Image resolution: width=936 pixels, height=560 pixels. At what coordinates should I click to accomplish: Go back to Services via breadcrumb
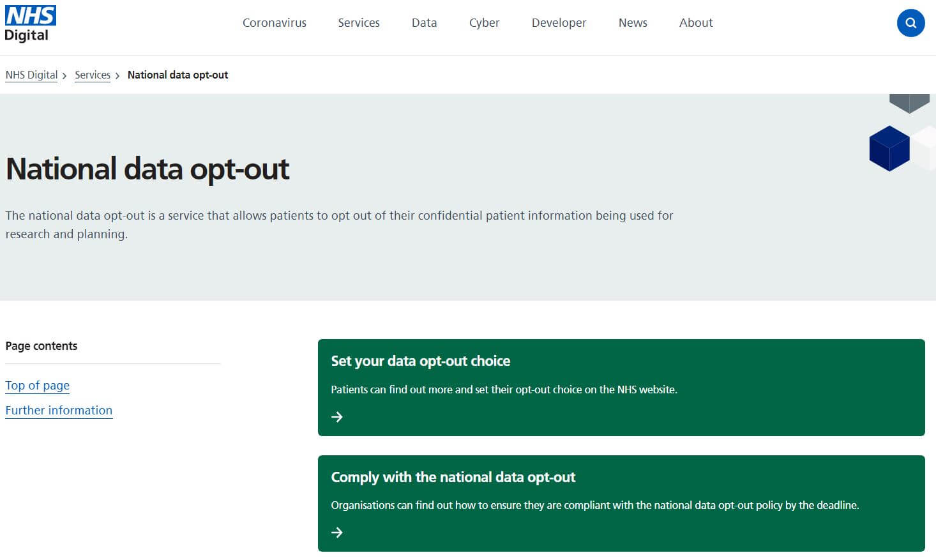point(93,75)
